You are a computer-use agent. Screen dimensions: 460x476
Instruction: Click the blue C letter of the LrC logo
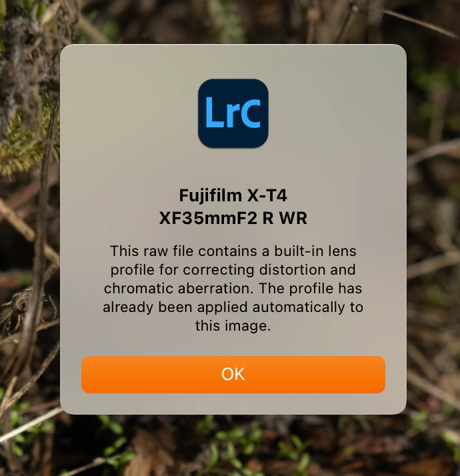[249, 114]
